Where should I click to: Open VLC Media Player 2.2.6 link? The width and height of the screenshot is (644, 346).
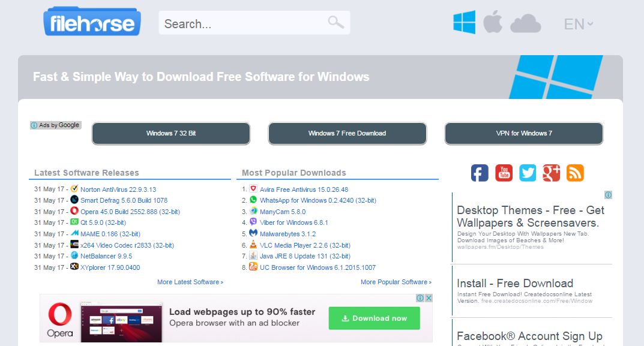coord(305,245)
